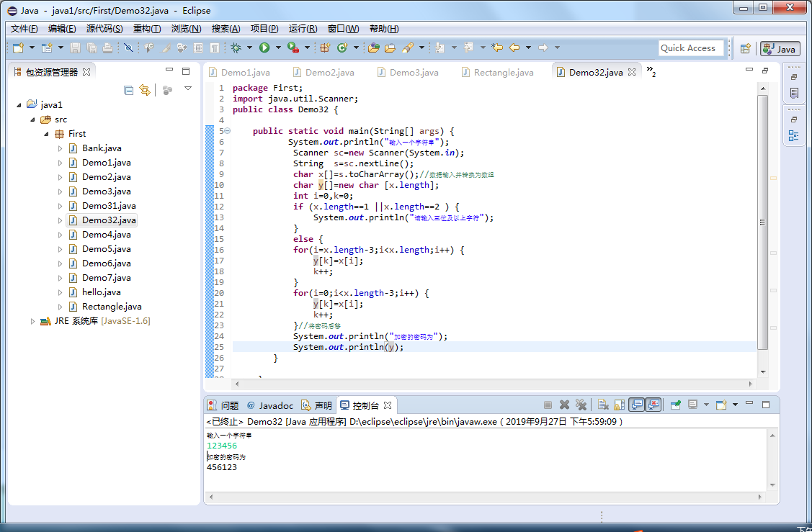Click the Save All toolbar icon
Viewport: 812px width, 532px height.
coord(92,48)
